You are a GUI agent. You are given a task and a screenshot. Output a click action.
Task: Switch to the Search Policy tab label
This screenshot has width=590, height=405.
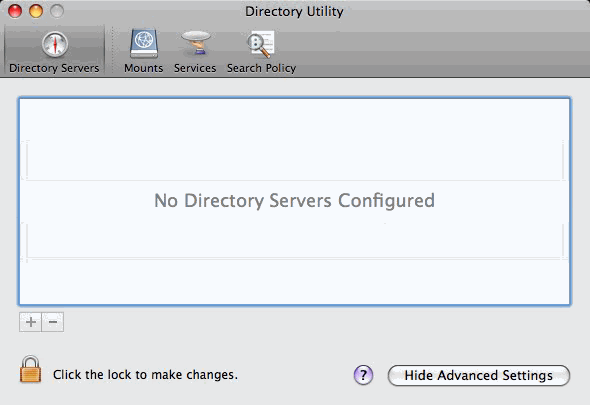coord(262,68)
